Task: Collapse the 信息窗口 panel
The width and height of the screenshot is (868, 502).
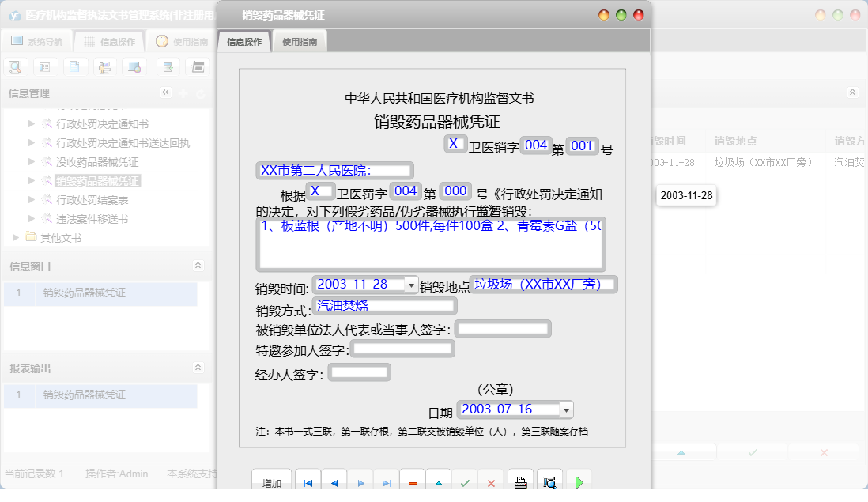Action: pyautogui.click(x=197, y=267)
